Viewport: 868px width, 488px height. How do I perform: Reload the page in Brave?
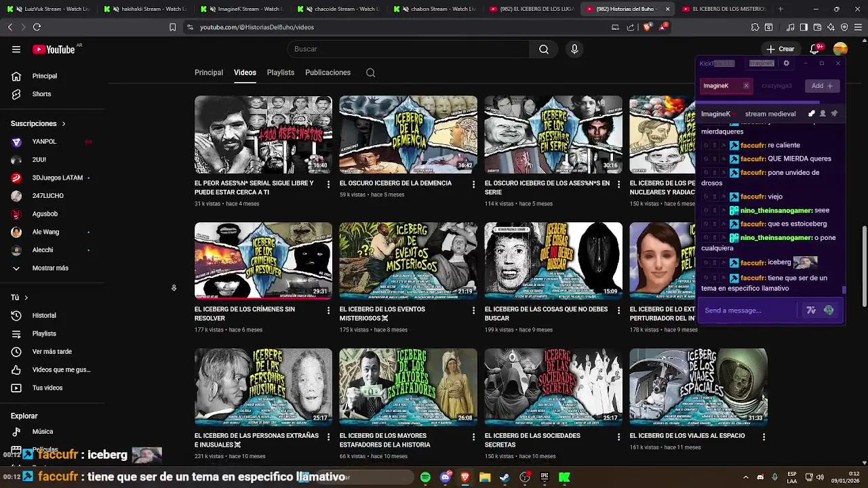[37, 27]
